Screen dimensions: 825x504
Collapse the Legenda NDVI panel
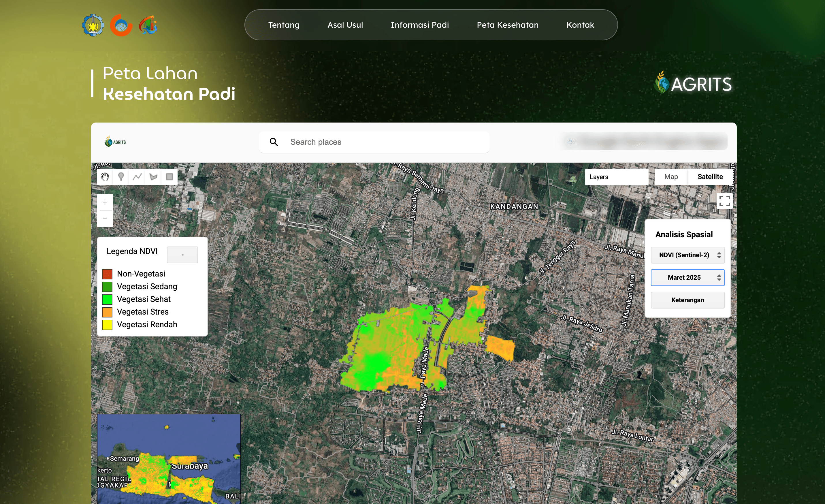pos(182,255)
